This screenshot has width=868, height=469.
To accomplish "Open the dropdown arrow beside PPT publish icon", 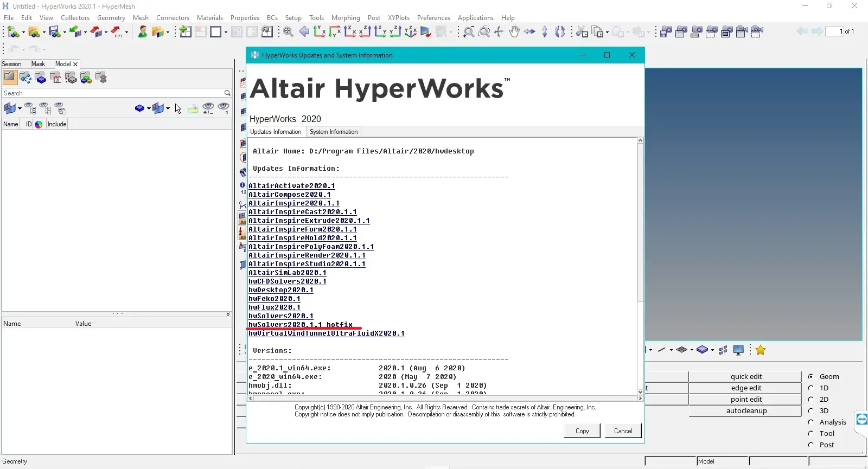I will [127, 33].
